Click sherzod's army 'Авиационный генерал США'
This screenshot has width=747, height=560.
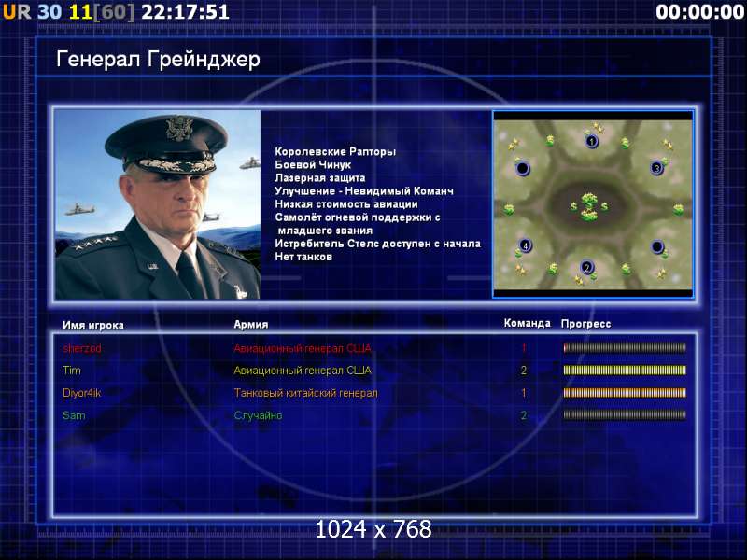click(302, 348)
